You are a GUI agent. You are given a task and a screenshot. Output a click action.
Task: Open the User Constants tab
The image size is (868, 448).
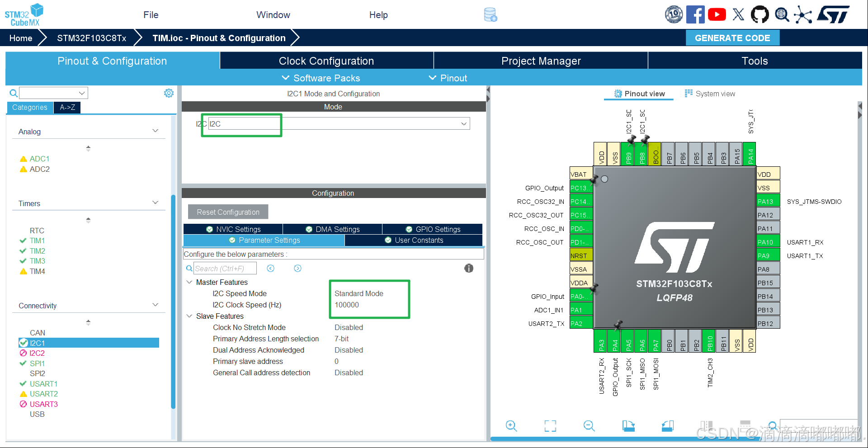[414, 240]
